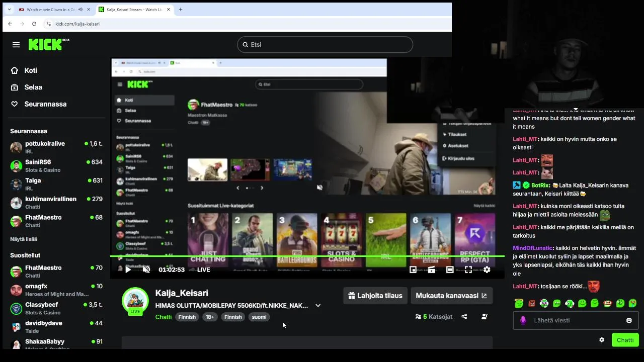
Task: Go forward in browser
Action: click(22, 24)
